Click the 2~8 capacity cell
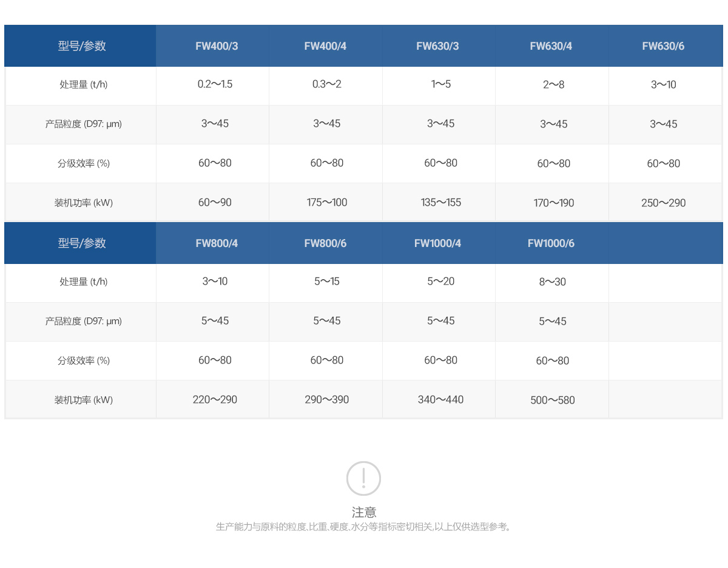This screenshot has width=728, height=568. 553,85
